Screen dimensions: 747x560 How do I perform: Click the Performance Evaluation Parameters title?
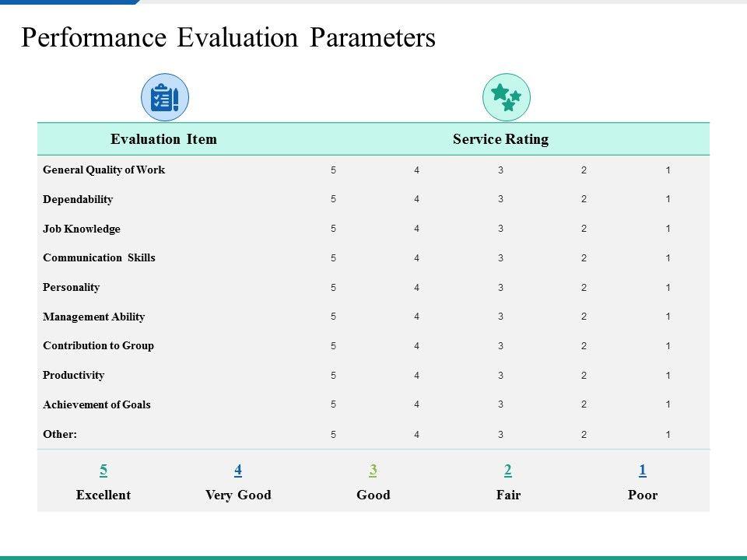228,37
